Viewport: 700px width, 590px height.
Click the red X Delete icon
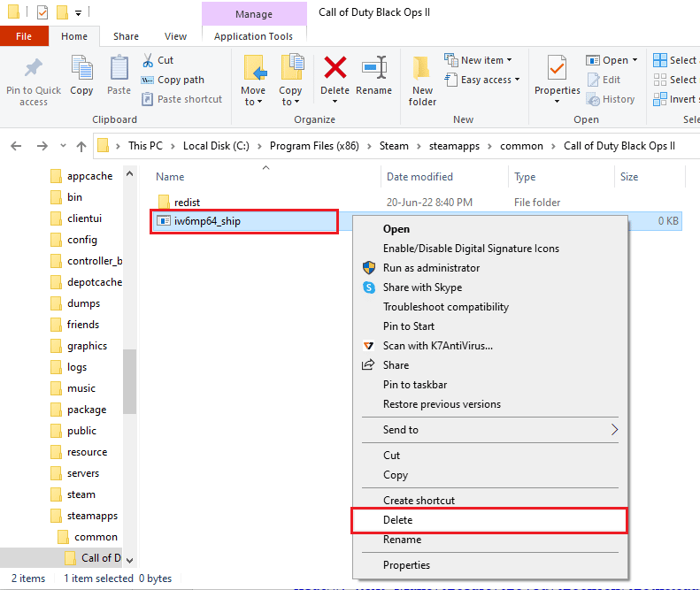(335, 67)
